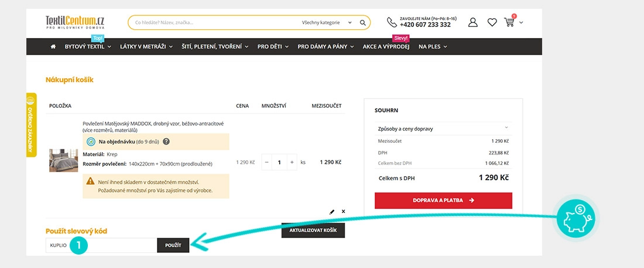The width and height of the screenshot is (644, 268).
Task: Click the Na objednávku status icon
Action: (91, 142)
